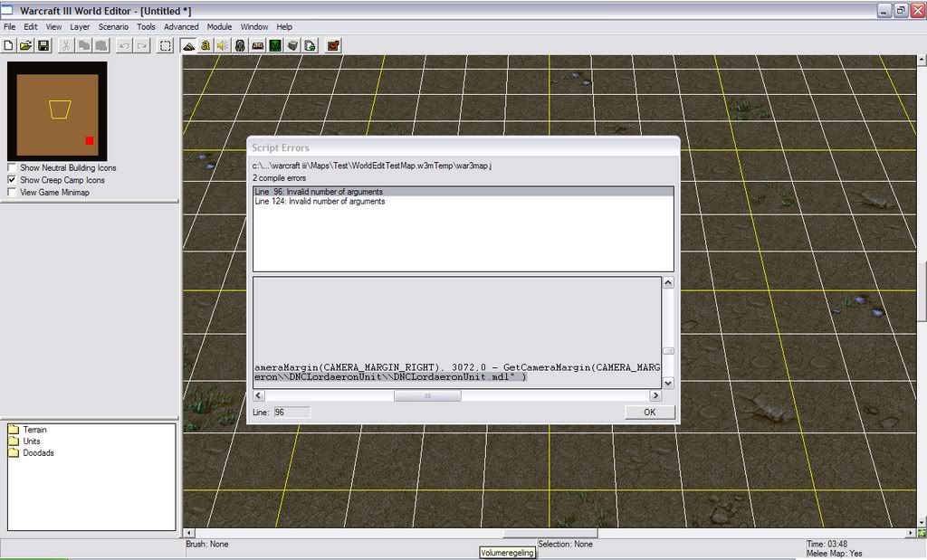927x560 pixels.
Task: Click script code scroll right arrow
Action: pyautogui.click(x=655, y=395)
